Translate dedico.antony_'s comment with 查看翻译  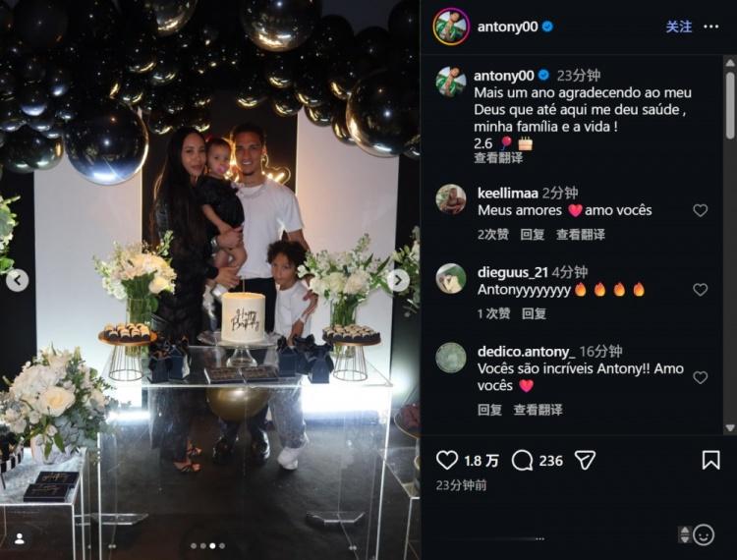tap(538, 410)
